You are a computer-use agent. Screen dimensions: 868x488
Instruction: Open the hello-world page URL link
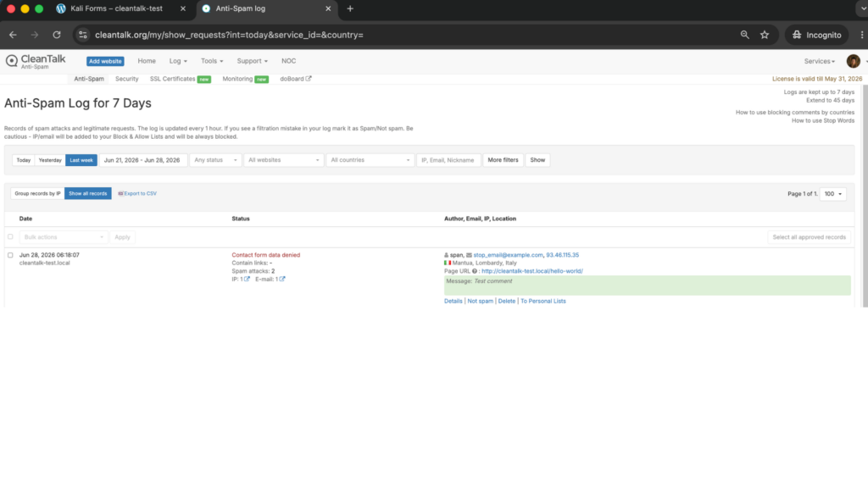pos(532,271)
